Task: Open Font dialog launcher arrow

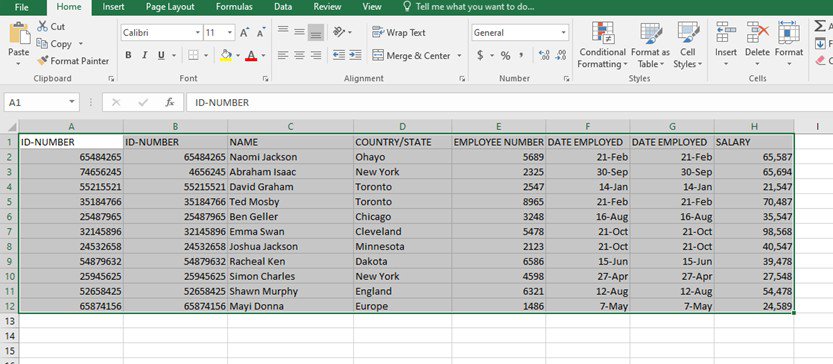Action: point(265,79)
